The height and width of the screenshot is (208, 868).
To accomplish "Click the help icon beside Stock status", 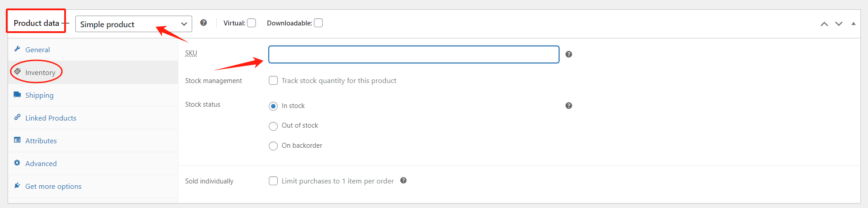I will click(568, 106).
